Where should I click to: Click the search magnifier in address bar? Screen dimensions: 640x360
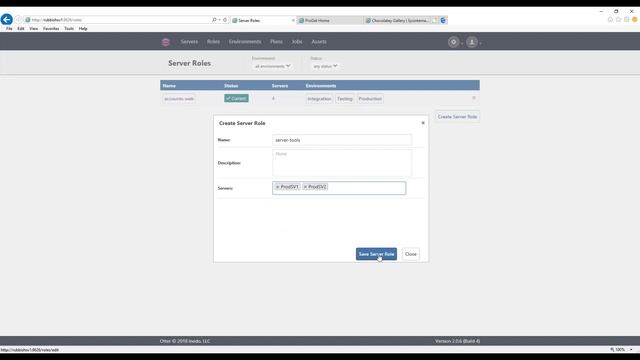pos(214,20)
